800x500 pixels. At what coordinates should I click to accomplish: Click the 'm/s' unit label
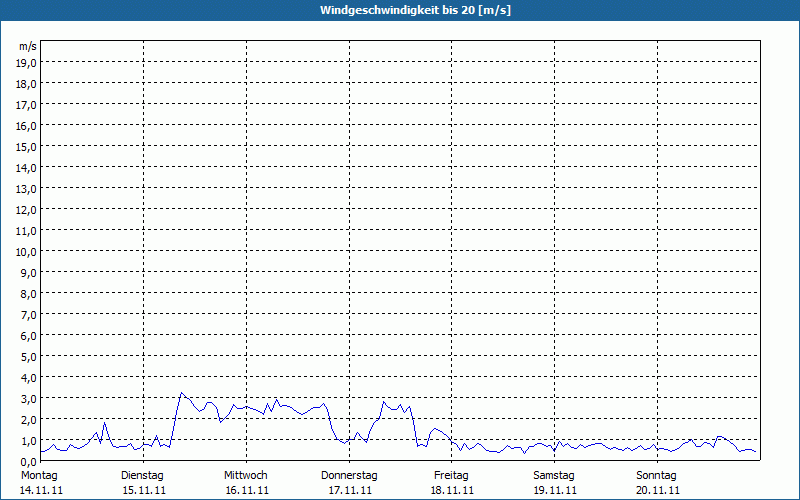28,46
